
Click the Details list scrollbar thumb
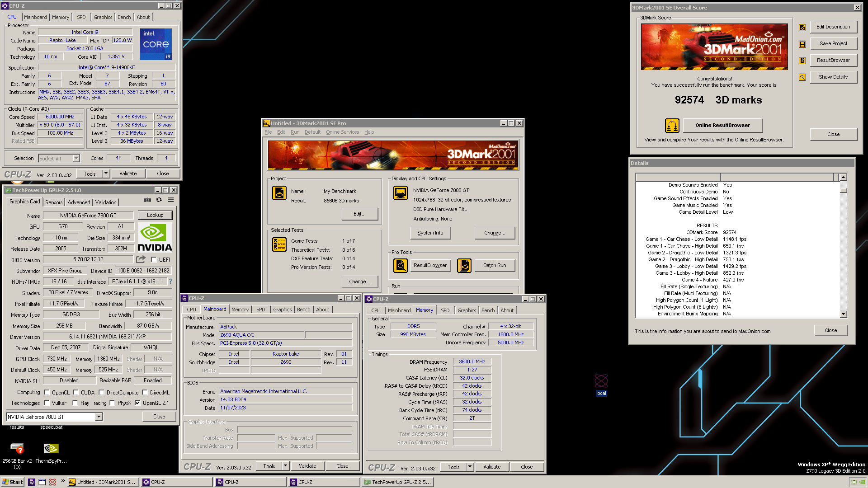coord(843,190)
